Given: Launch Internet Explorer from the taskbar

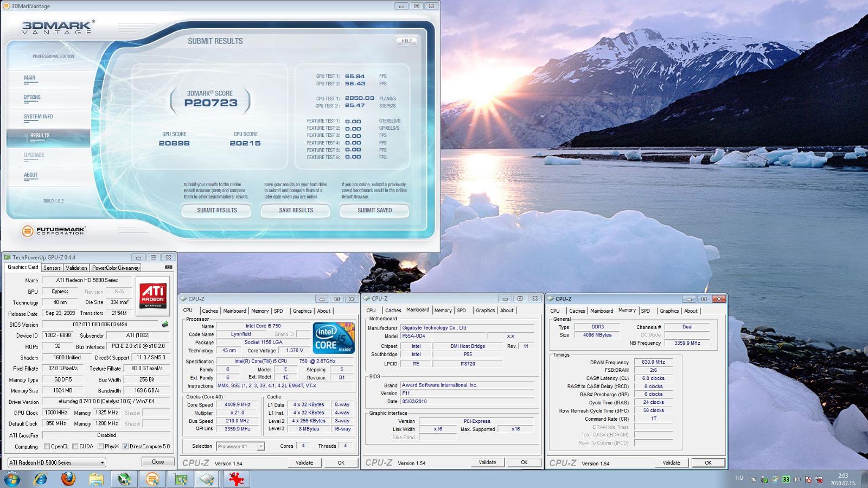Looking at the screenshot, I should coord(40,479).
